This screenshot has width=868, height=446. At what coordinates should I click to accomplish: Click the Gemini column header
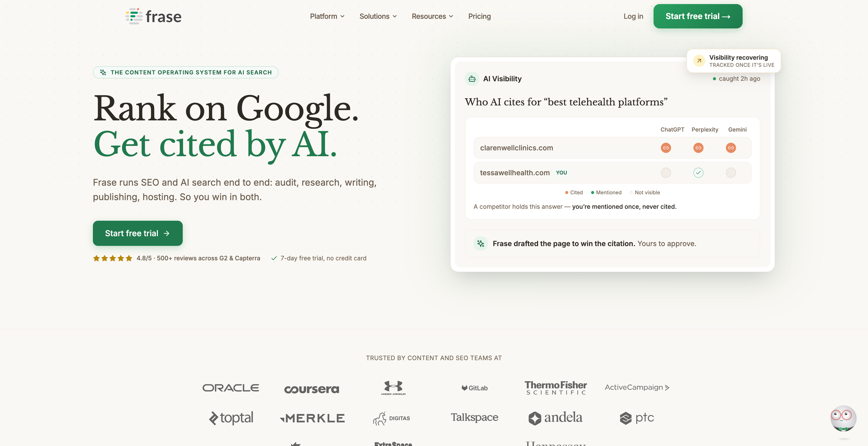[737, 130]
